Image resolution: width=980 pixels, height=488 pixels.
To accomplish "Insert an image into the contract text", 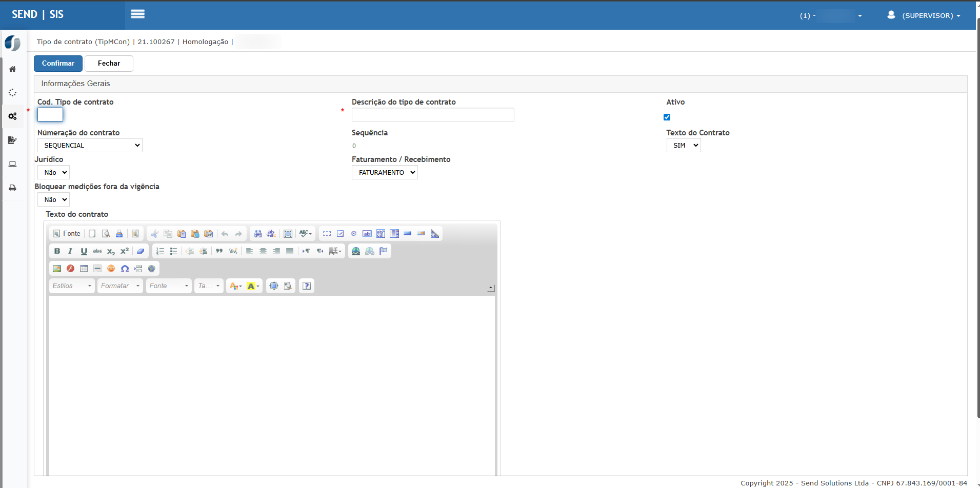I will point(57,269).
